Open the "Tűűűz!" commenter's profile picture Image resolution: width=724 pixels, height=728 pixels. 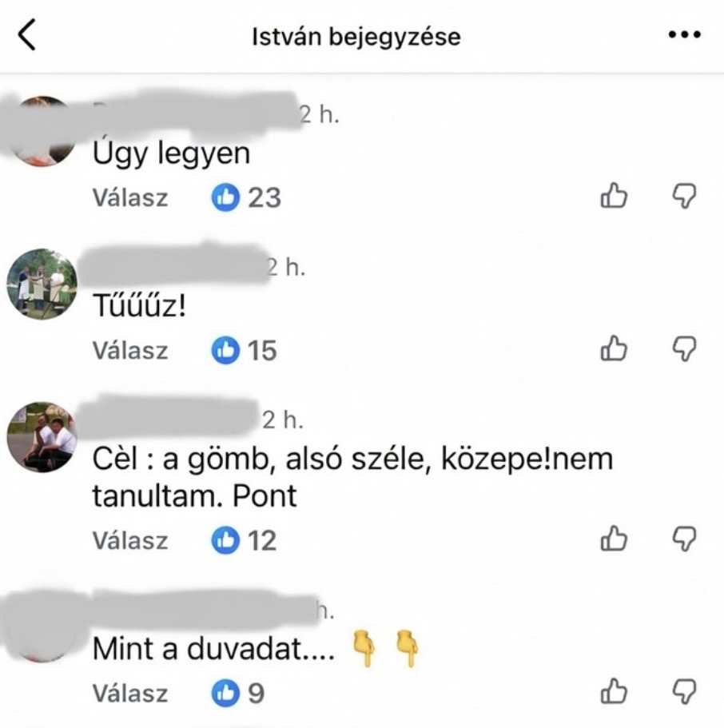[x=42, y=284]
